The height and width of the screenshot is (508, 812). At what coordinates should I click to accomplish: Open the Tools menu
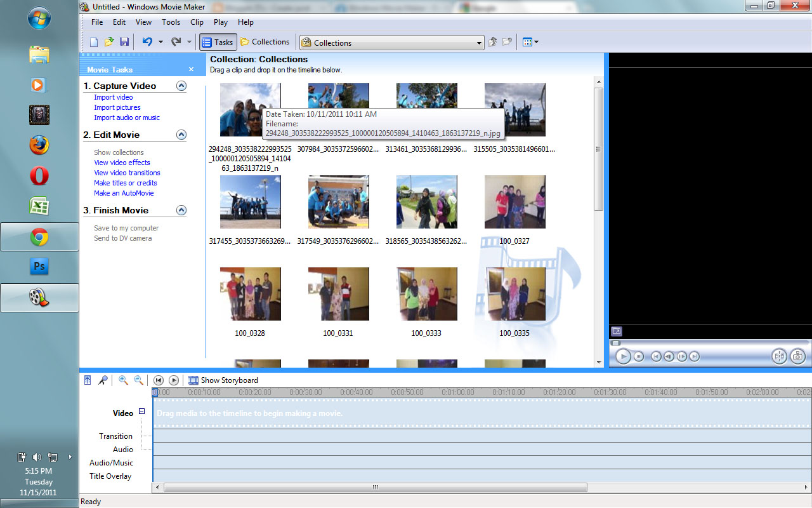tap(171, 22)
